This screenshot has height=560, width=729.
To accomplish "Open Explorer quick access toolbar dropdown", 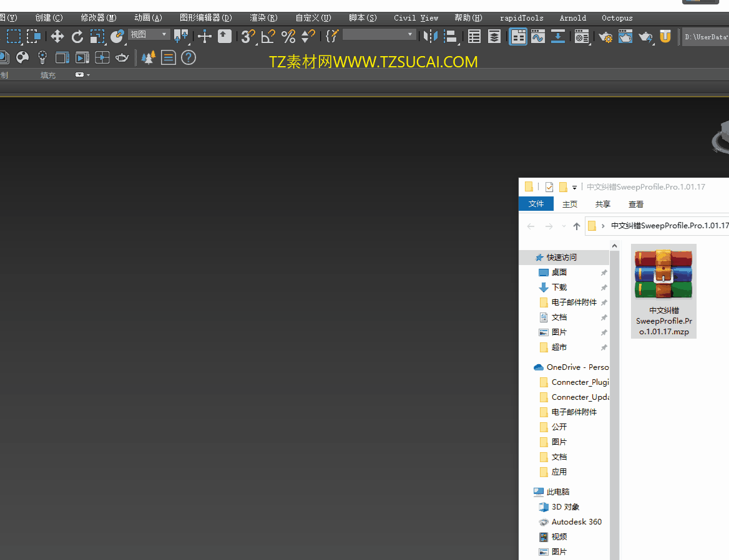I will (575, 187).
